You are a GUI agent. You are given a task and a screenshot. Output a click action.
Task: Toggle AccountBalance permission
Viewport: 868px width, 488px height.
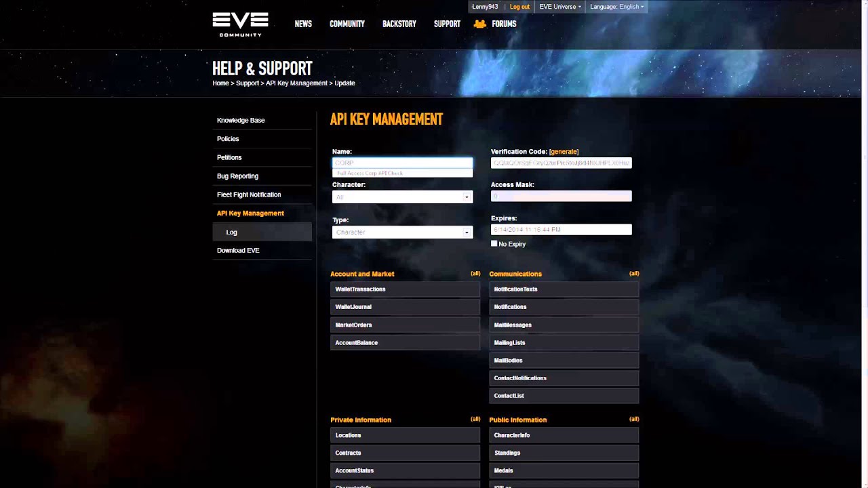coord(405,343)
